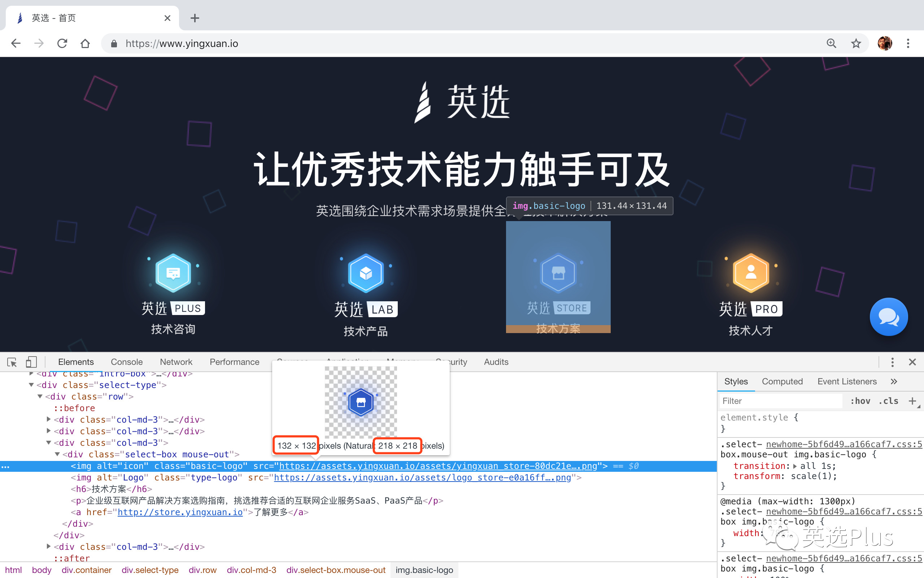Toggle the device toolbar icon
924x578 pixels.
pyautogui.click(x=31, y=362)
